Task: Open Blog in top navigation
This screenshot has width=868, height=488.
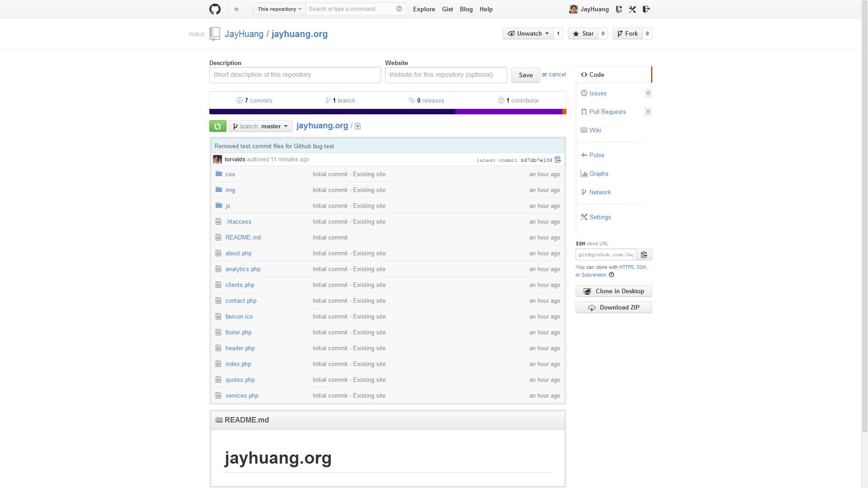Action: point(466,9)
